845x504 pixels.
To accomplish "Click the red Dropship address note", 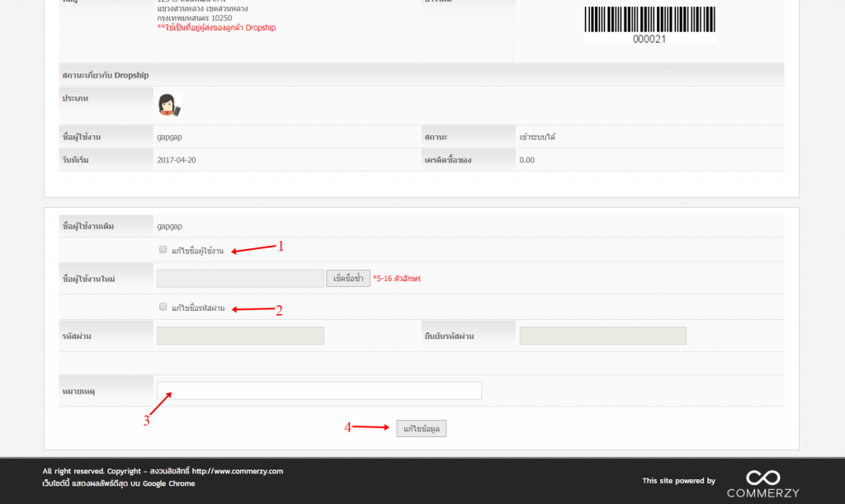I will tap(217, 27).
